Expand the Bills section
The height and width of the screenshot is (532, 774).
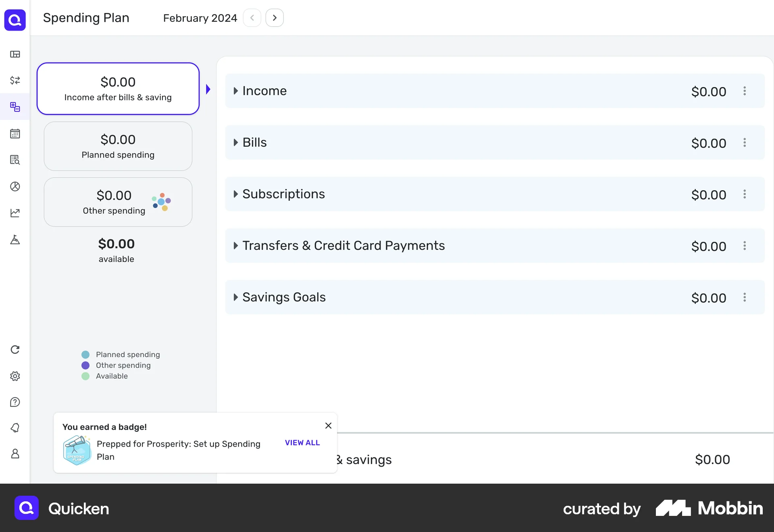click(x=236, y=142)
